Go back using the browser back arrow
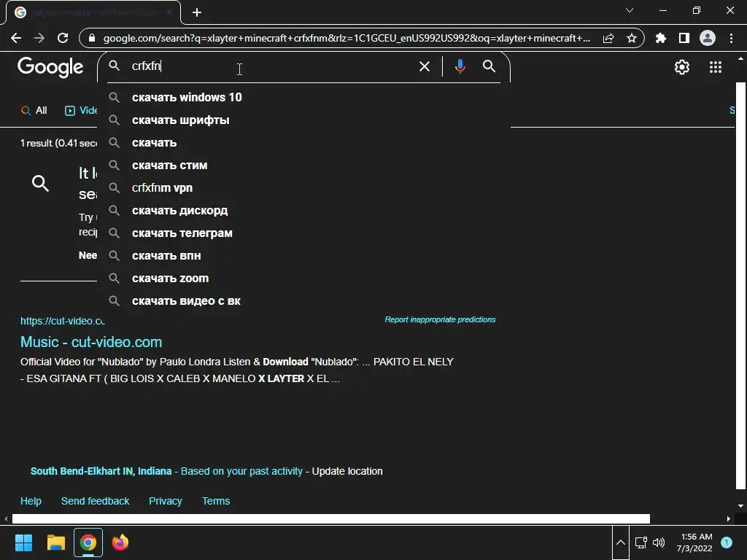This screenshot has height=560, width=747. click(16, 38)
